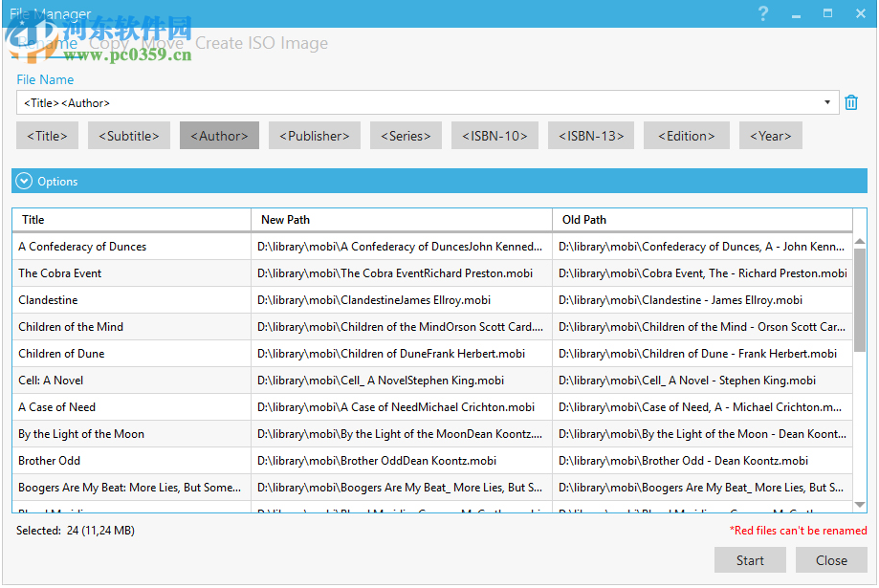Collapse the Options section
Image resolution: width=879 pixels, height=588 pixels.
(x=23, y=181)
